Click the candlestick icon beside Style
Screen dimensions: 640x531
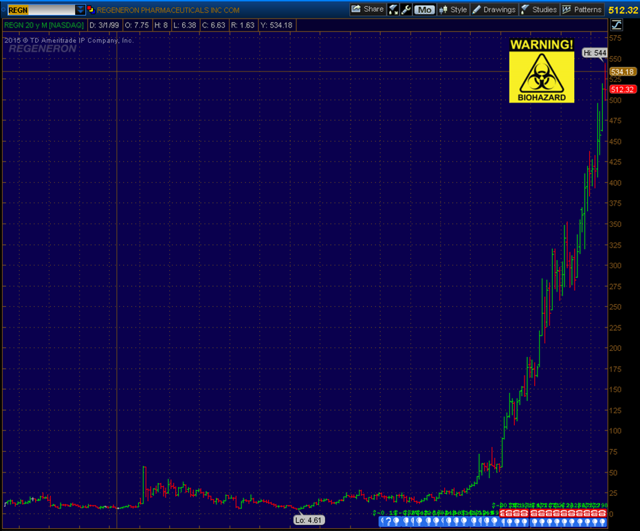pyautogui.click(x=443, y=10)
